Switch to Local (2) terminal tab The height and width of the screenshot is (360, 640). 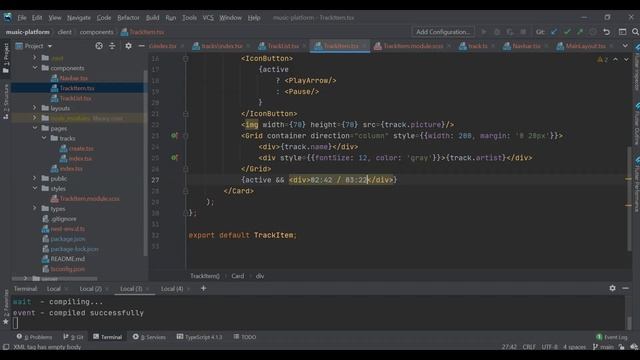(x=91, y=289)
